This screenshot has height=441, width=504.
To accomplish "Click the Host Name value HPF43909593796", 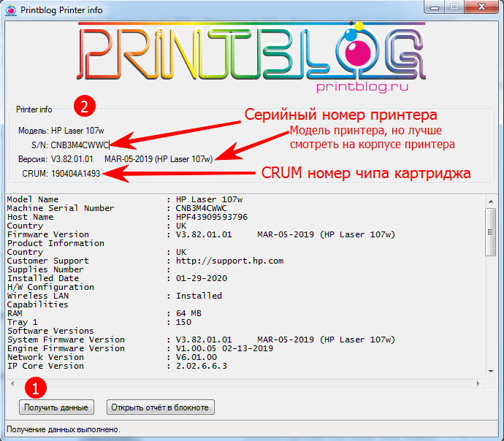I will (x=212, y=217).
